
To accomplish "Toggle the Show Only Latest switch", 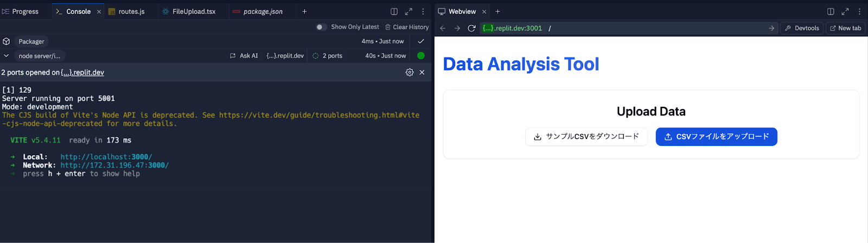I will pyautogui.click(x=321, y=27).
